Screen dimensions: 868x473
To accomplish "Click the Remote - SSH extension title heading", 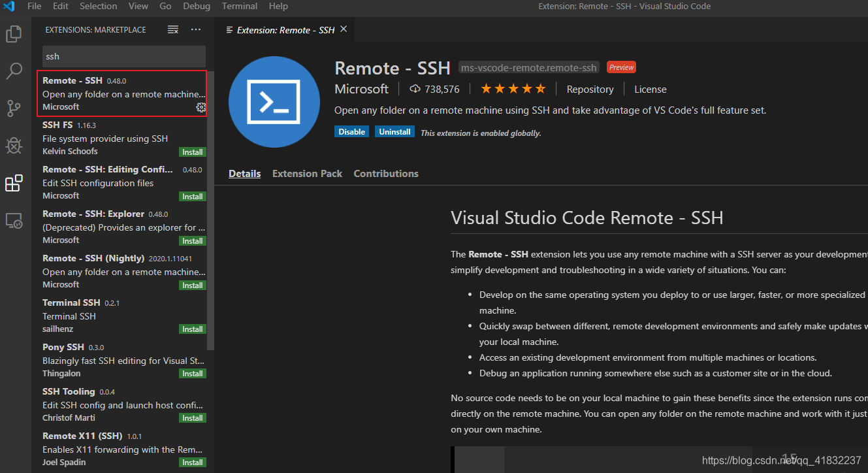I will (393, 68).
